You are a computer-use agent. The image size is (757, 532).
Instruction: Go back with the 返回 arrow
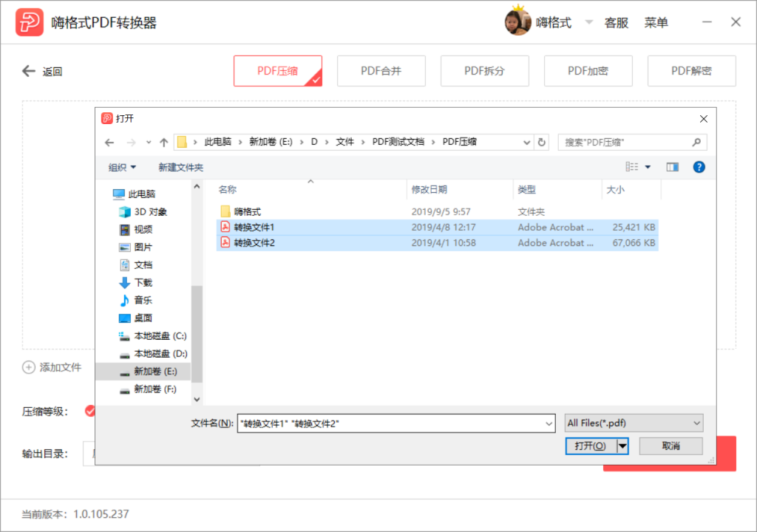(x=29, y=72)
